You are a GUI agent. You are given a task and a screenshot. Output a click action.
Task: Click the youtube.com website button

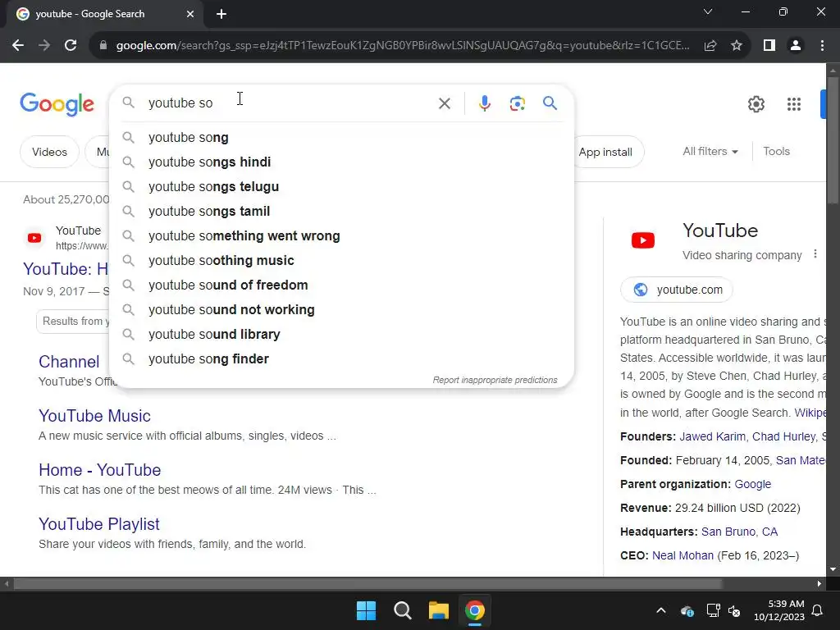point(677,290)
